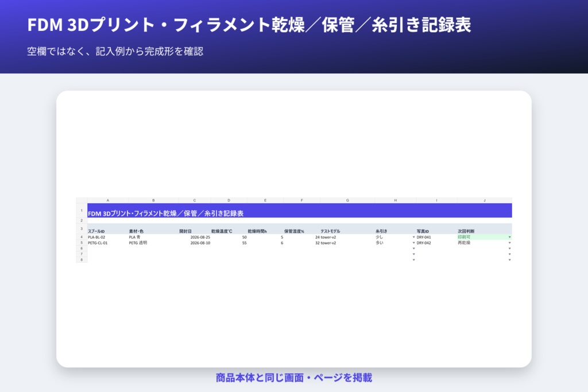Select column header H
Screen dimensions: 588x392
point(395,200)
